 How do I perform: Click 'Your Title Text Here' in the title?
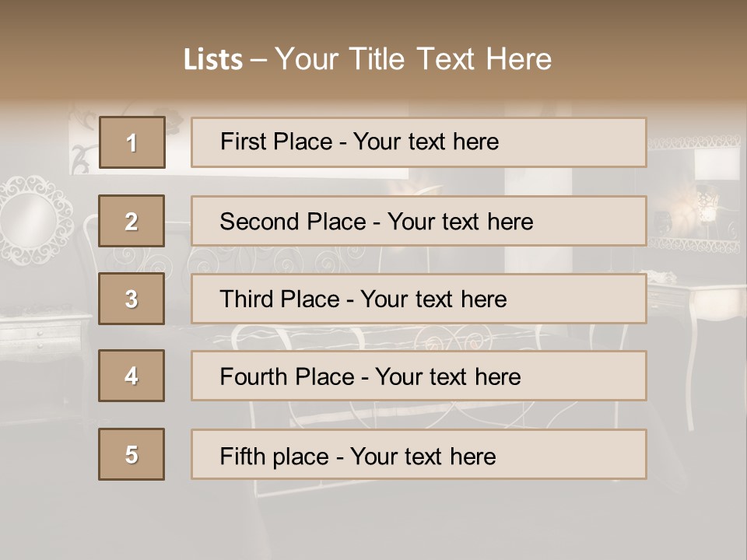[413, 59]
